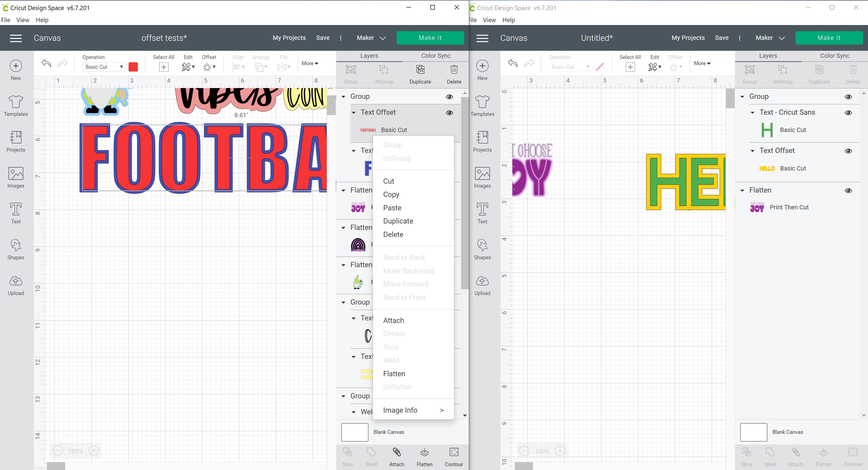The image size is (868, 470).
Task: Open the hamburger menu in offset tests window
Action: pyautogui.click(x=16, y=38)
